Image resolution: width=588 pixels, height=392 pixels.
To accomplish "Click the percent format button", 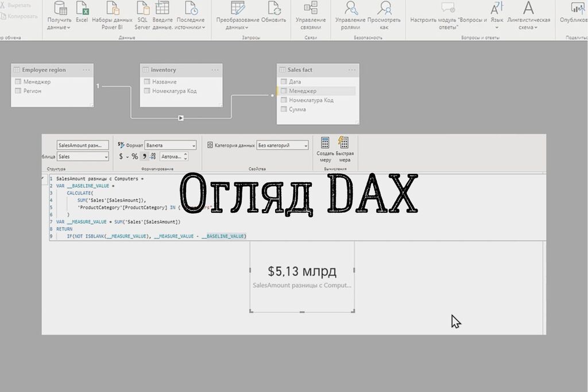I will click(134, 156).
